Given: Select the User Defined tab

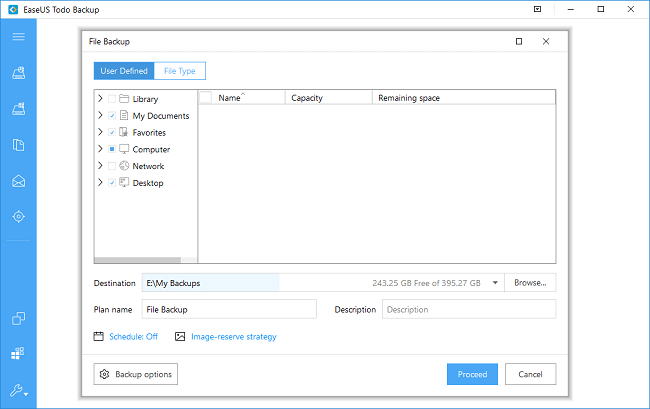Looking at the screenshot, I should coord(124,71).
